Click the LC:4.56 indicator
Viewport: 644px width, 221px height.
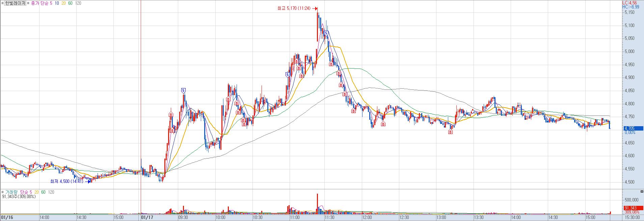click(x=629, y=2)
